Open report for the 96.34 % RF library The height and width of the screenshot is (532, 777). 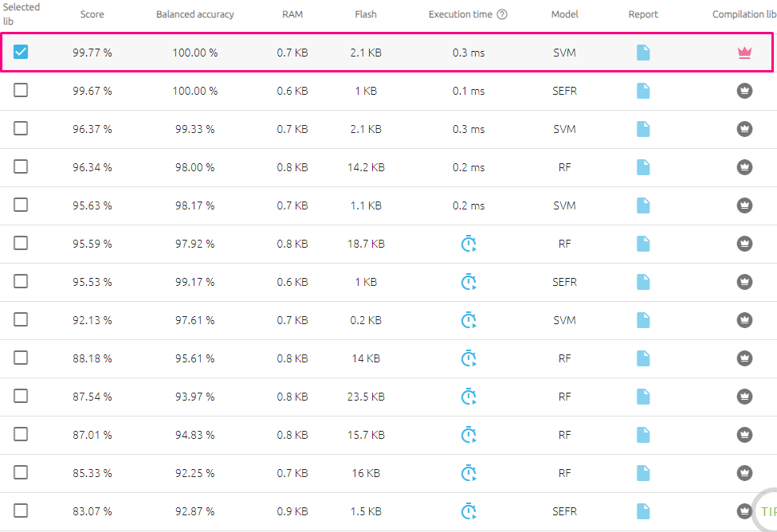[x=643, y=167]
